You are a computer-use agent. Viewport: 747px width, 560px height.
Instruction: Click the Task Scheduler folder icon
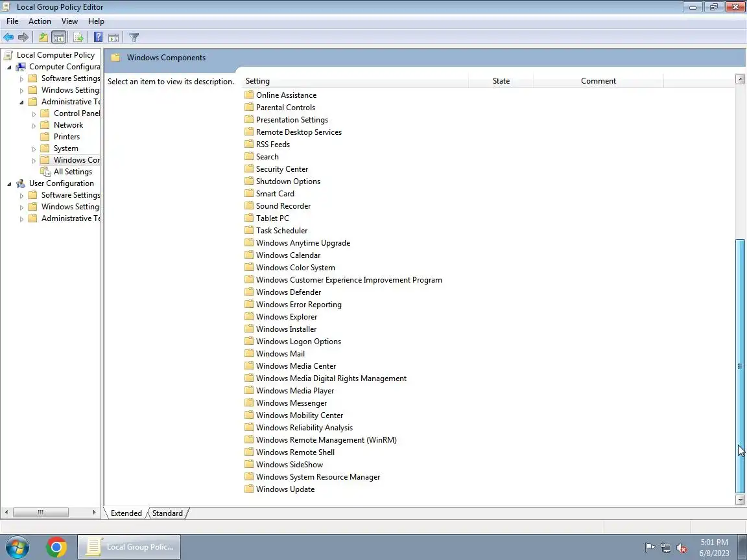pos(249,231)
